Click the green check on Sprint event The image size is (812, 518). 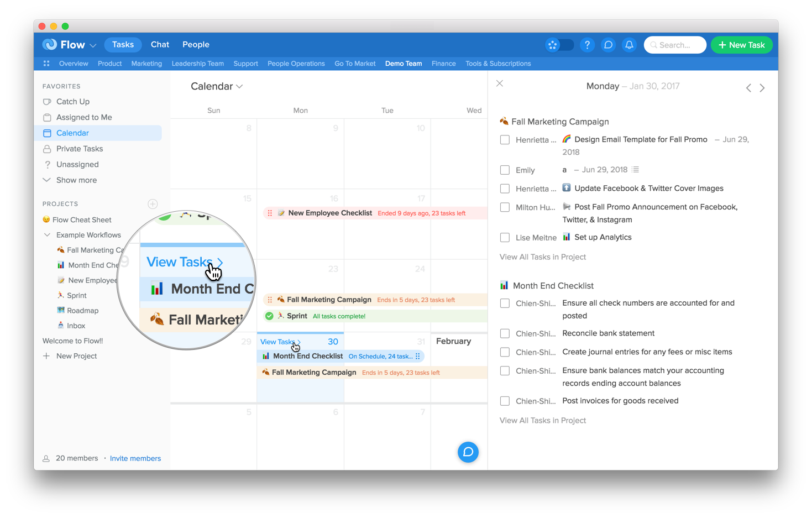[269, 316]
